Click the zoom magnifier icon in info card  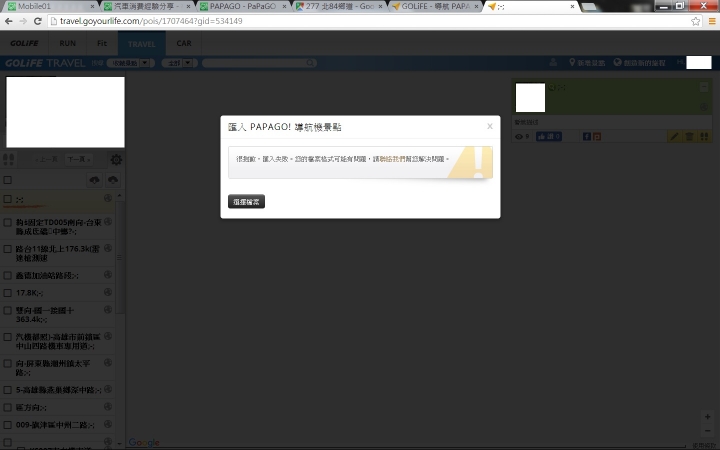[x=551, y=87]
